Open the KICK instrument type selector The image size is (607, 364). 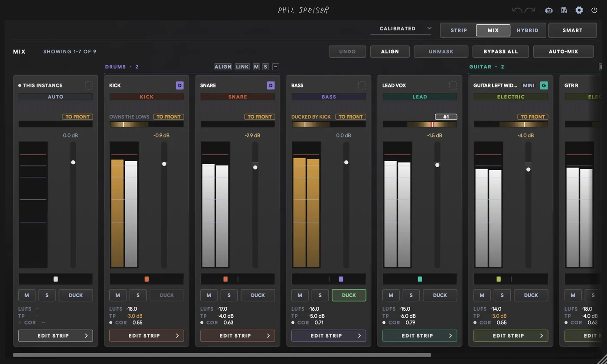point(147,97)
